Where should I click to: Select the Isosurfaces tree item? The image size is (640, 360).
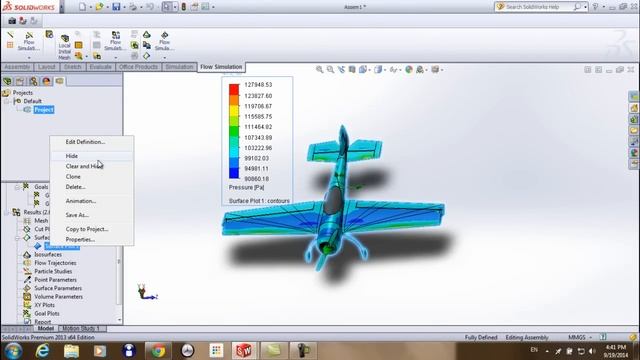(x=48, y=254)
